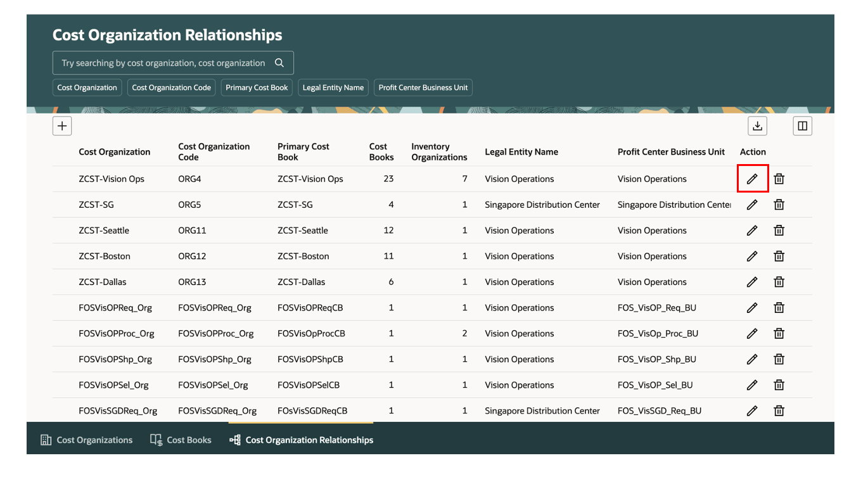868x484 pixels.
Task: Click the search magnifier icon
Action: 279,63
